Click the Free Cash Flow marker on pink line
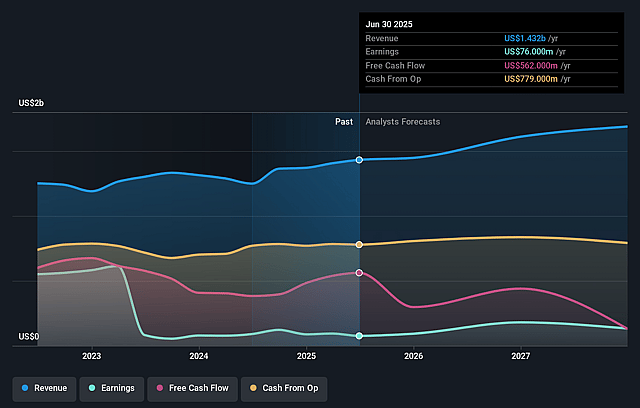This screenshot has height=408, width=640. point(359,273)
